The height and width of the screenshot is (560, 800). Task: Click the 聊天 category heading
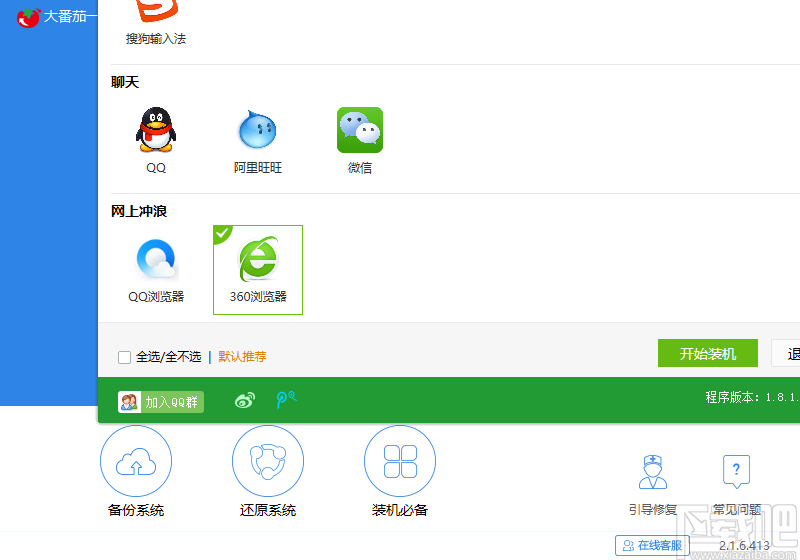tap(125, 82)
